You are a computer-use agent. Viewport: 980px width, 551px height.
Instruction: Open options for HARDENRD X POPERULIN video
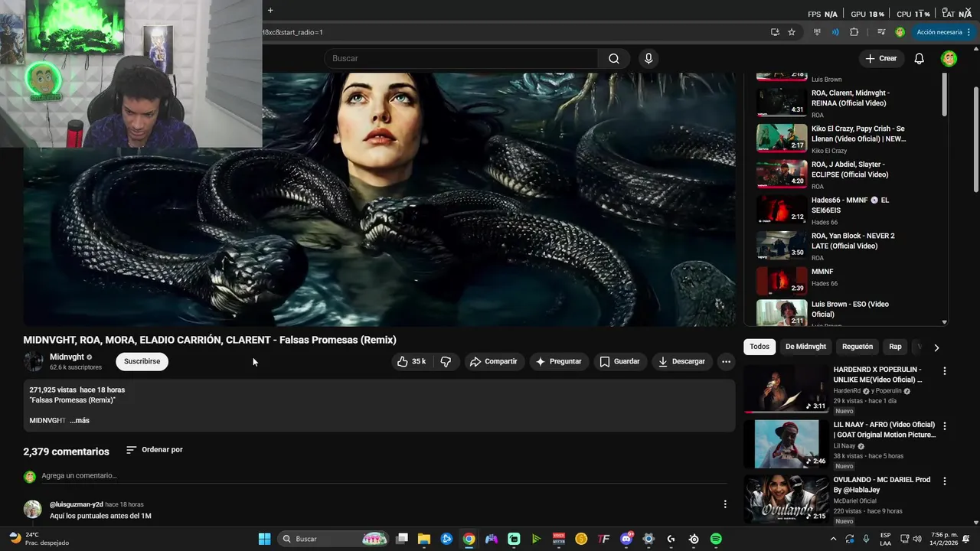tap(944, 371)
